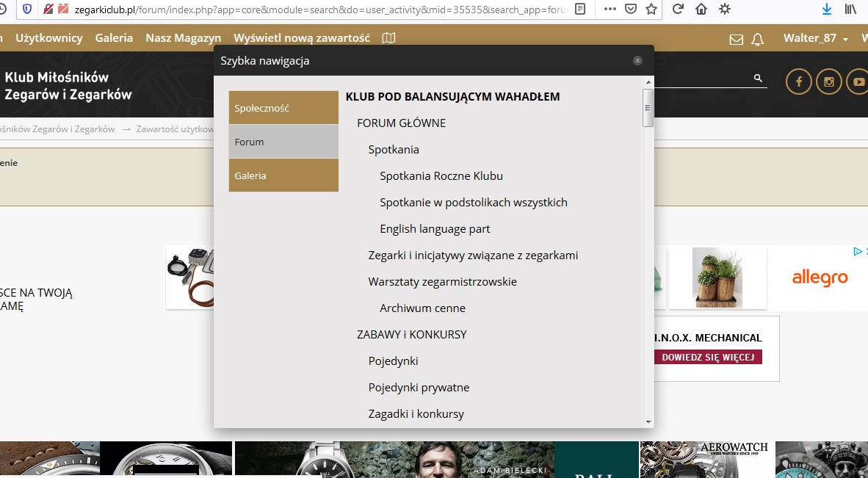Image resolution: width=868 pixels, height=478 pixels.
Task: Visit the club's Instagram page icon
Action: pos(828,82)
